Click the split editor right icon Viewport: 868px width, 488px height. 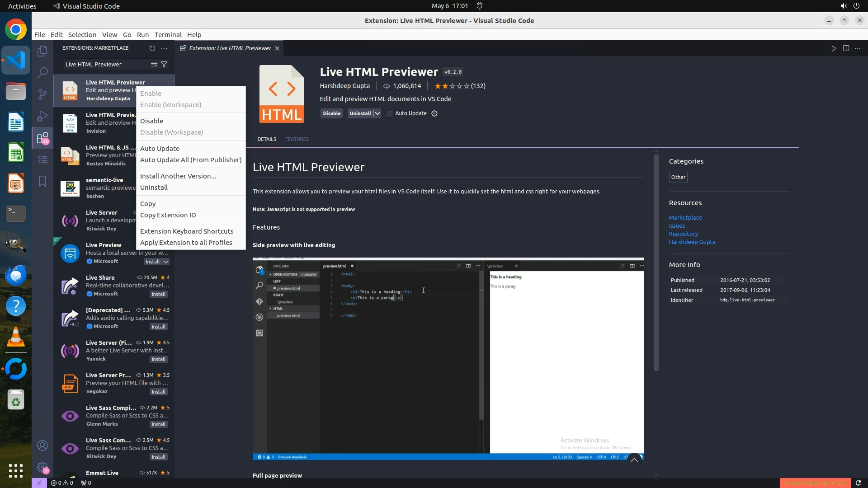pos(846,48)
